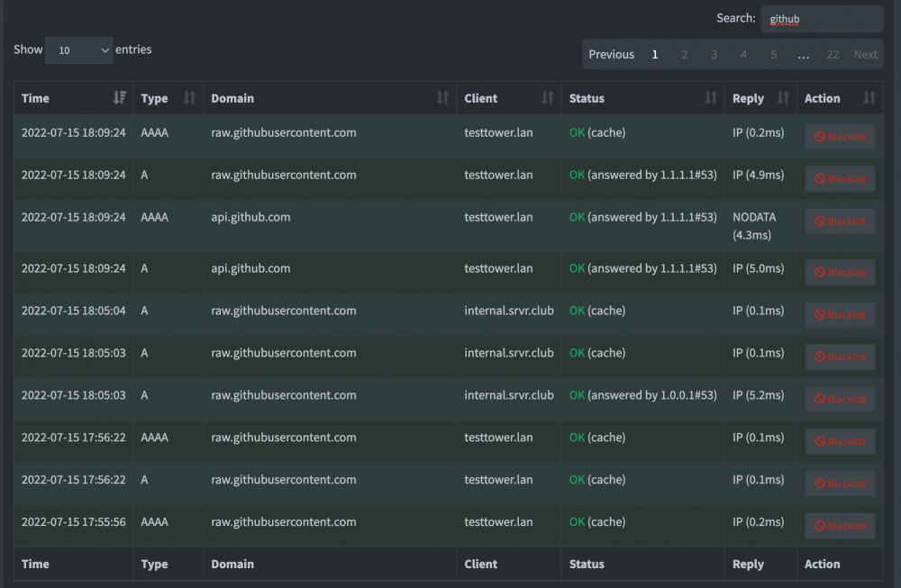Click Next page button
901x588 pixels.
pyautogui.click(x=865, y=54)
